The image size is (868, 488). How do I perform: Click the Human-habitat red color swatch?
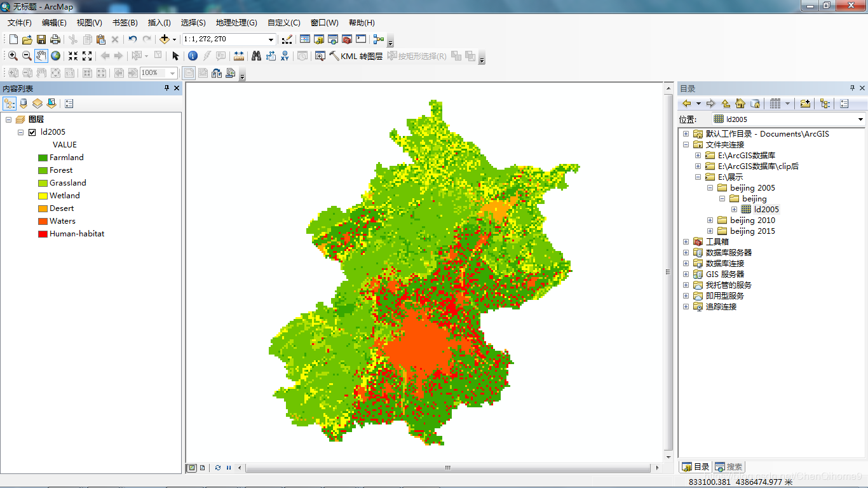(x=43, y=234)
